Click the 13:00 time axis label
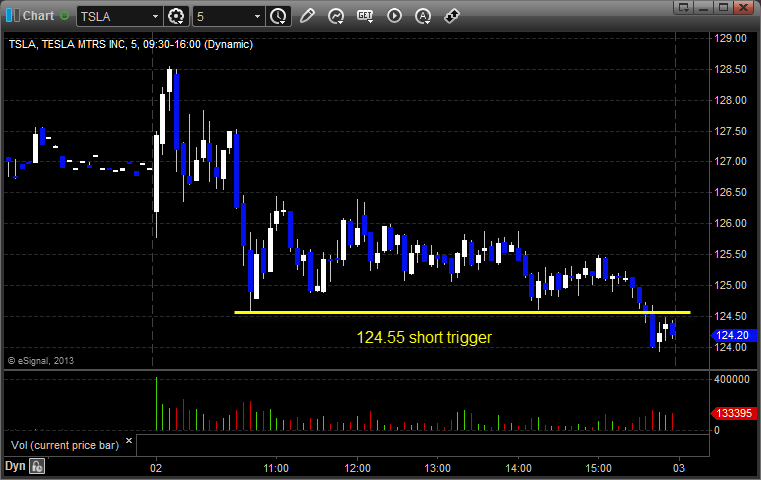The image size is (761, 480). [x=437, y=468]
